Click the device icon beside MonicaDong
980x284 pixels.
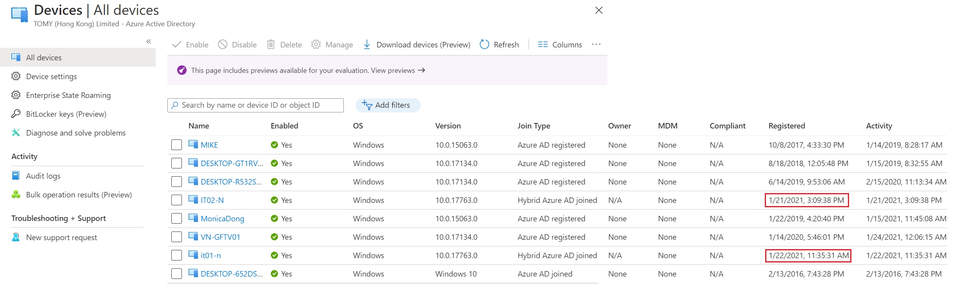click(x=193, y=218)
